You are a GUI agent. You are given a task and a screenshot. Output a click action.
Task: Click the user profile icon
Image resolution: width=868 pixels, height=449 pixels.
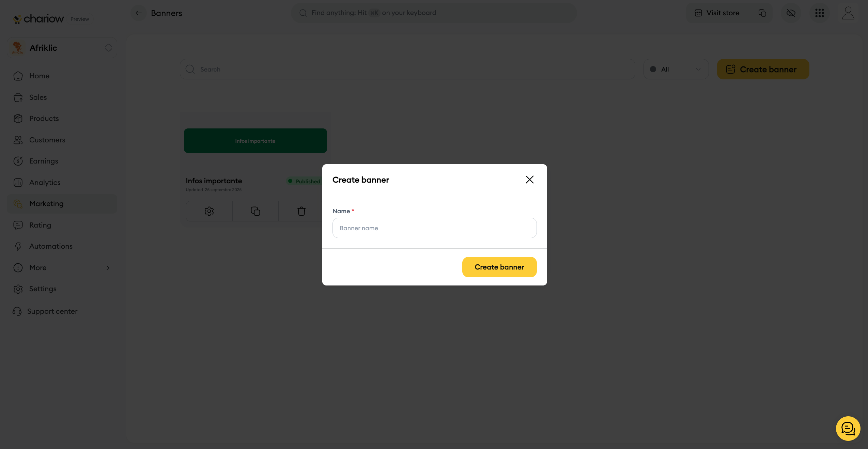[848, 13]
